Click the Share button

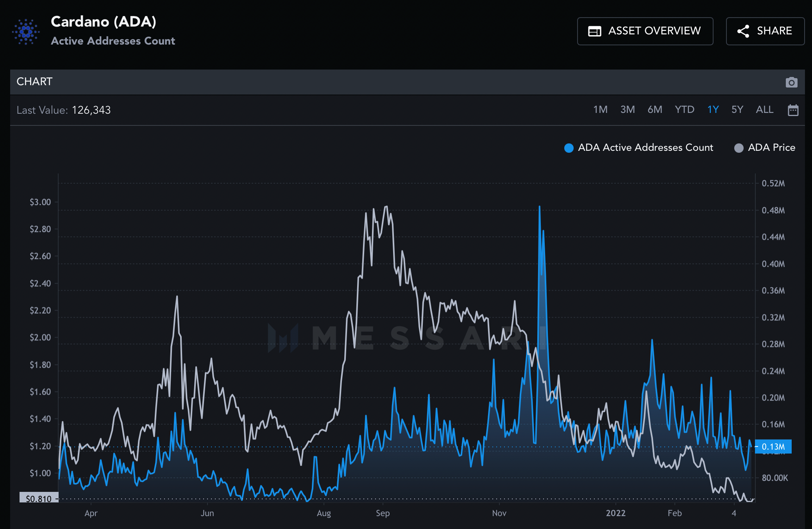(x=765, y=31)
